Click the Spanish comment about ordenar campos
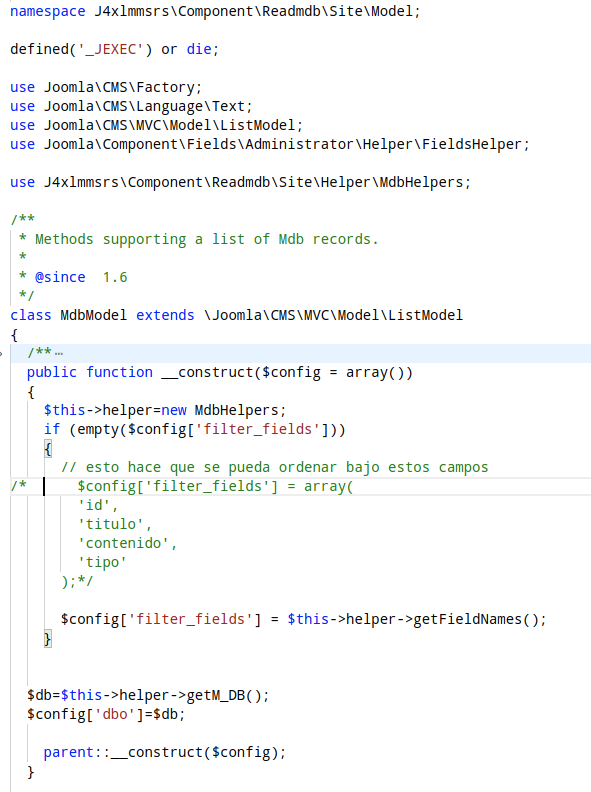 [x=275, y=467]
